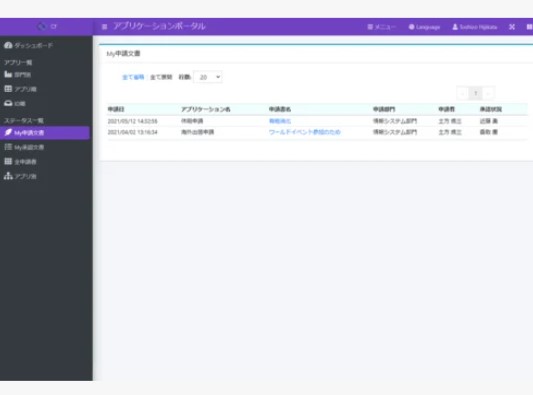Viewport: 533px width, 395px height.
Task: Select the bar chart icon under アプリ一覧
Action: point(8,74)
